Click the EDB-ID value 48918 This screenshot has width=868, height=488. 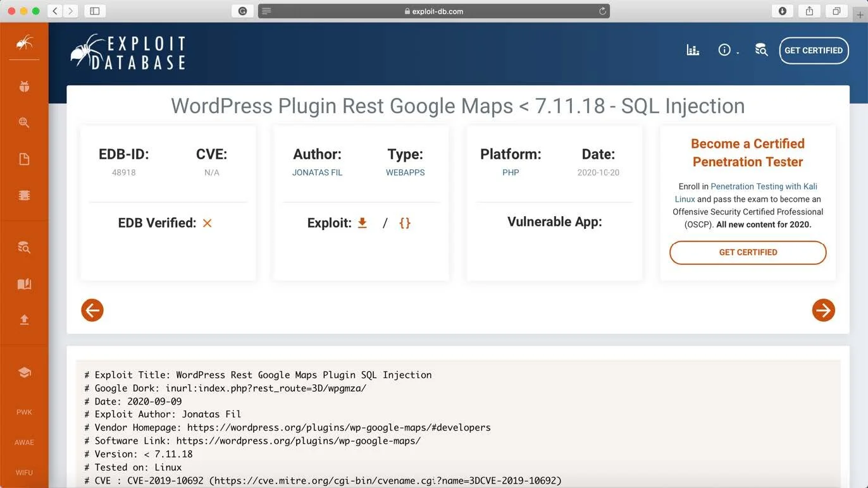[124, 173]
